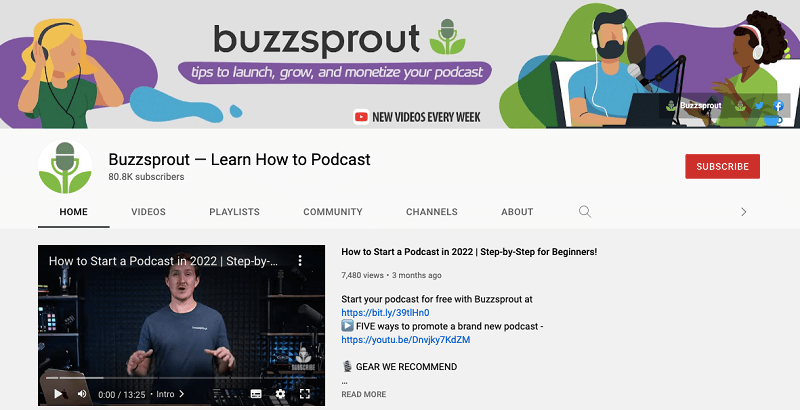Toggle video subtitles captions button
Screen dimensions: 800x410
pos(256,394)
